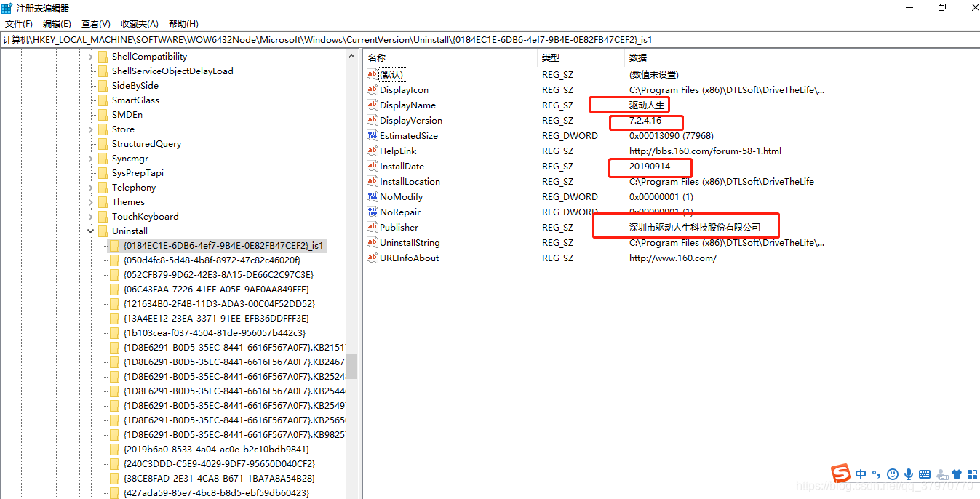Select the {427ada59-85e7-4bc8-b8d5-ebf59db60423} key
Viewport: 980px width, 499px height.
click(216, 493)
